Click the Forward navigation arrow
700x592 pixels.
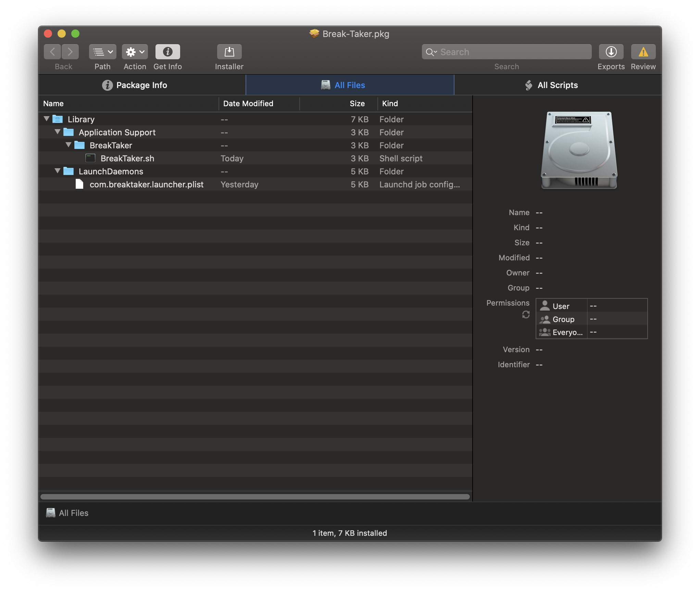click(70, 52)
